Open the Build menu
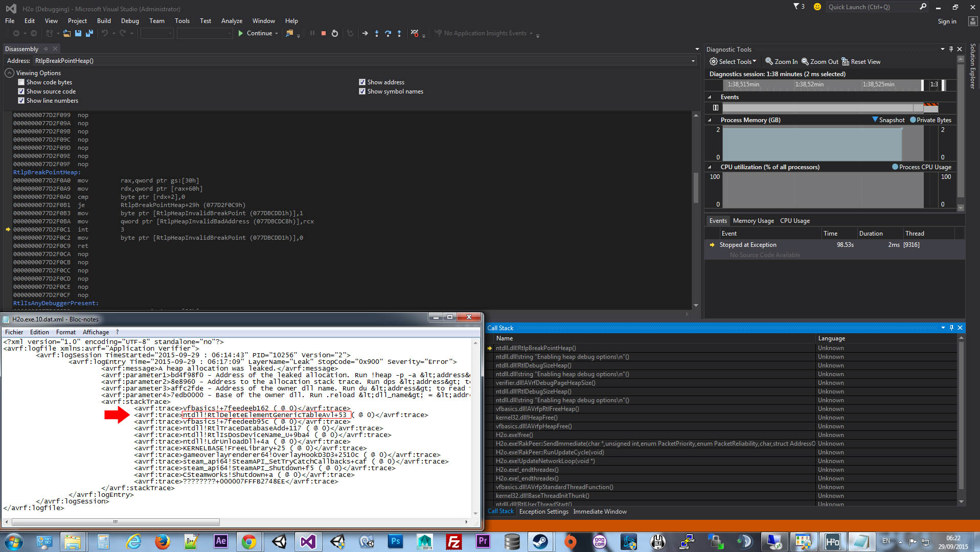The image size is (980, 552). pyautogui.click(x=104, y=21)
